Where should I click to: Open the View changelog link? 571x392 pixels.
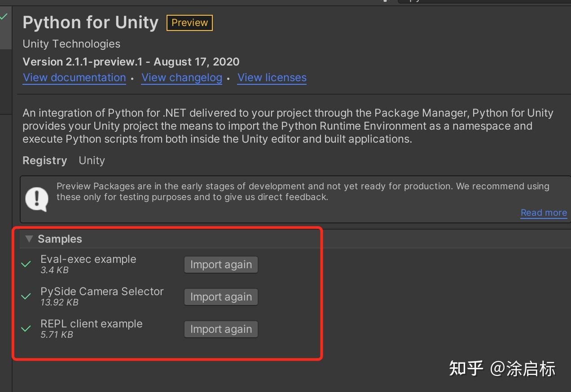click(x=181, y=78)
